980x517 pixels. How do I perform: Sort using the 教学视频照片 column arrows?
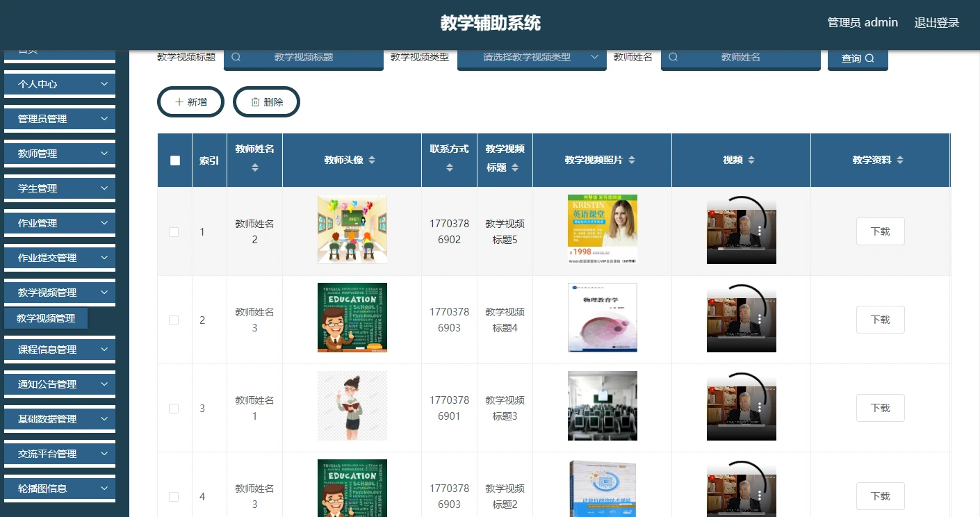(x=631, y=160)
